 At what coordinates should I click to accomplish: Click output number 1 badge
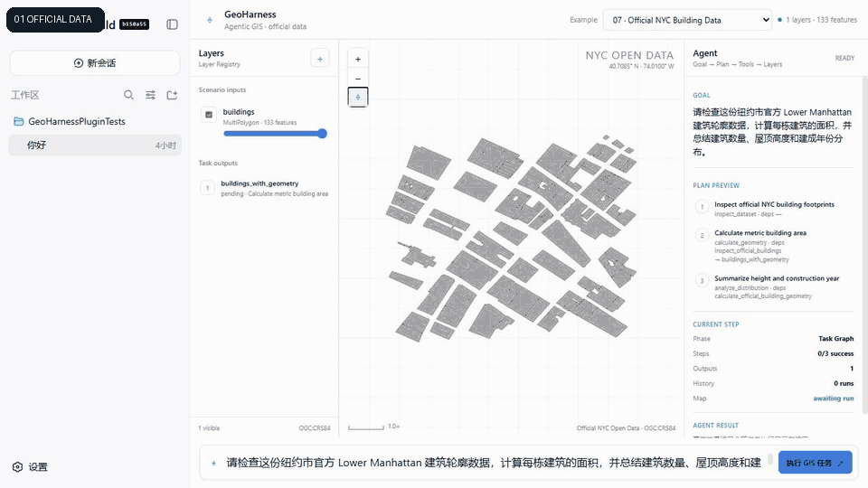208,188
